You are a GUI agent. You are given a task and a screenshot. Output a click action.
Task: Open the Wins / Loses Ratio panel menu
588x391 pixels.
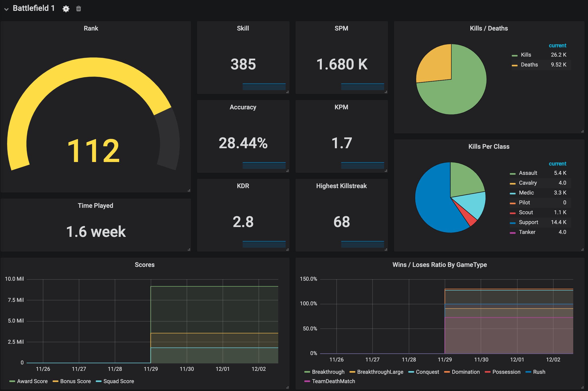440,265
